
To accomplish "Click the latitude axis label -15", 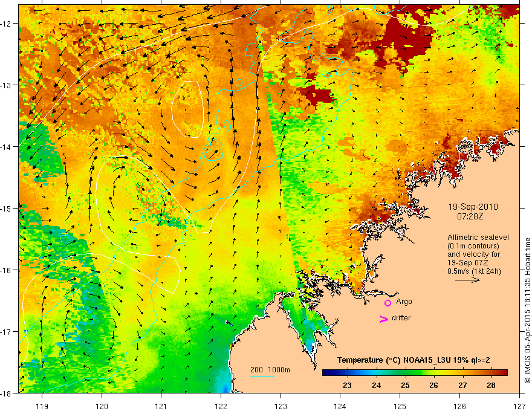I will [6, 208].
